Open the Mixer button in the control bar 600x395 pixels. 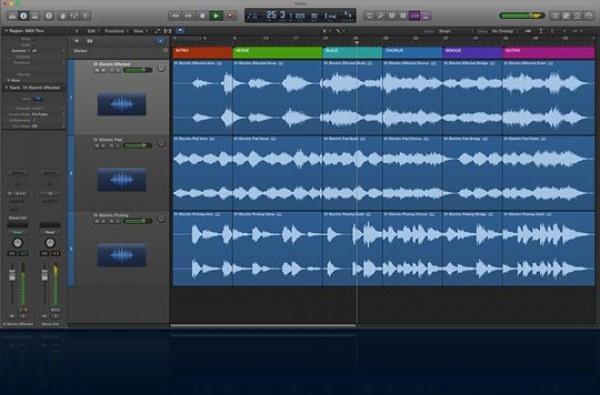coord(74,16)
